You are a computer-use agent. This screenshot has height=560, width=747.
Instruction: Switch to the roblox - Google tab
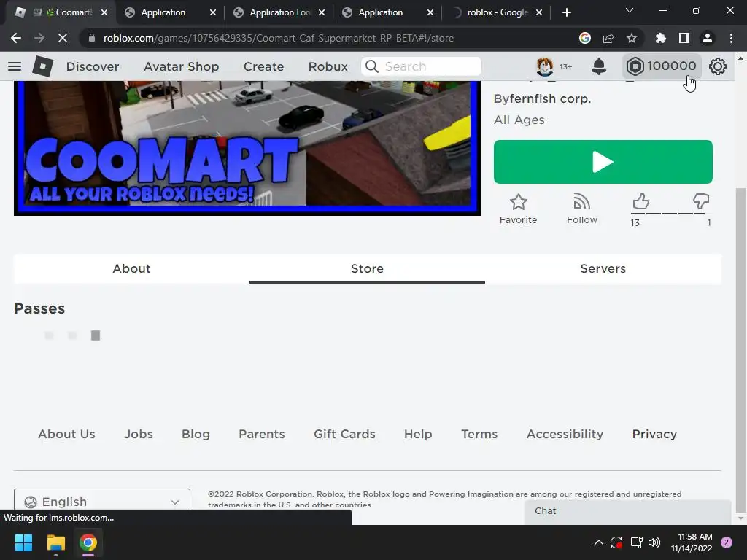(497, 12)
